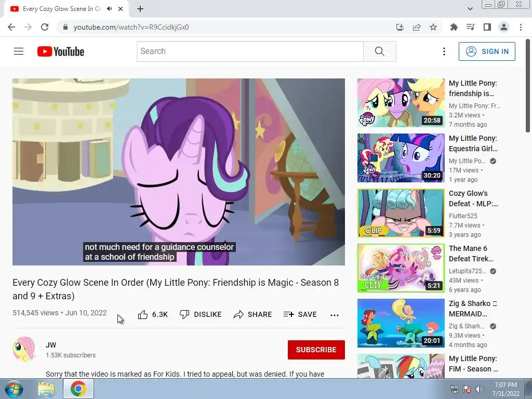The width and height of the screenshot is (532, 399).
Task: Focus the YouTube Search input field
Action: coord(250,51)
